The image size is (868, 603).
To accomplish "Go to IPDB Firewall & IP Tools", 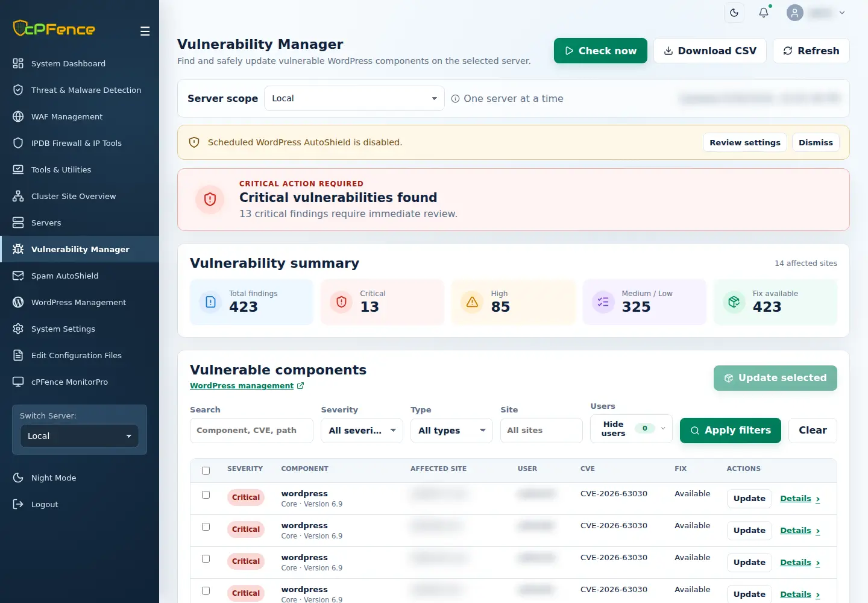I will click(x=80, y=143).
